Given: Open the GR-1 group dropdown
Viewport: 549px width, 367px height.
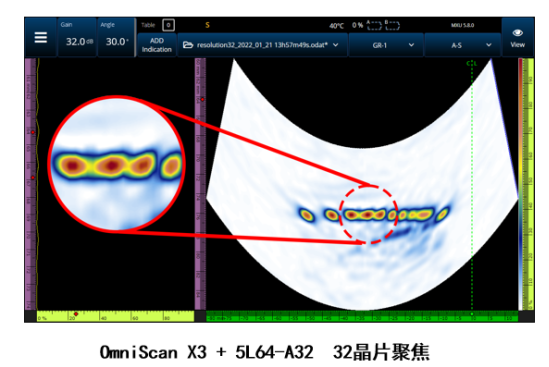Looking at the screenshot, I should [x=386, y=45].
